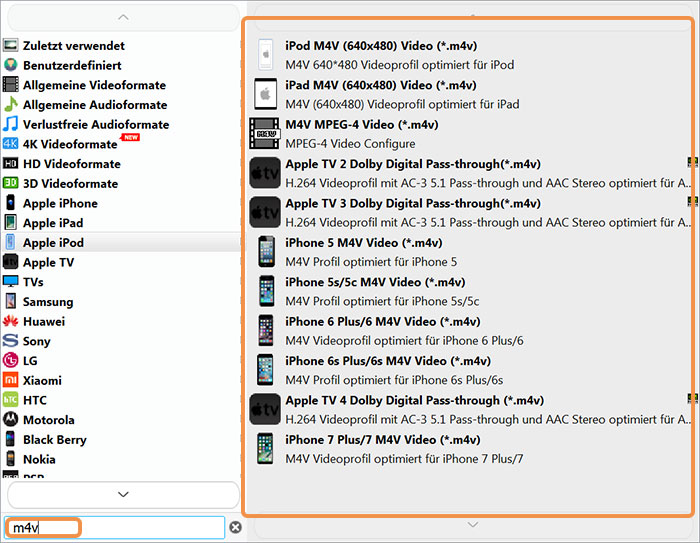Click the tablet icon beside Apple iPad
This screenshot has height=543, width=700.
(x=11, y=222)
